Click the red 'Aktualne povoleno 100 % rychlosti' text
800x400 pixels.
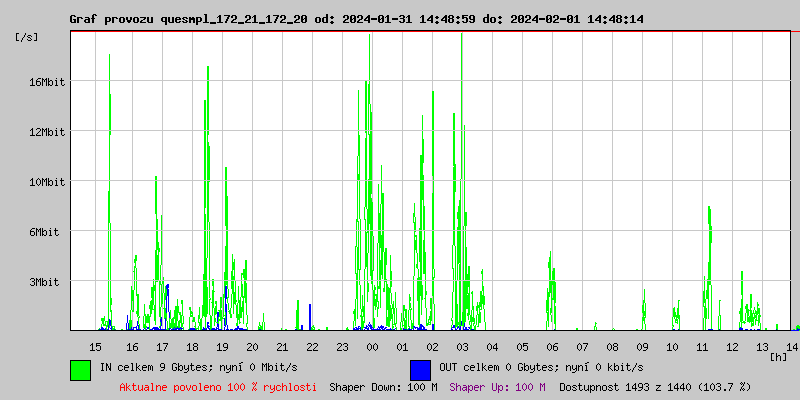tap(218, 386)
